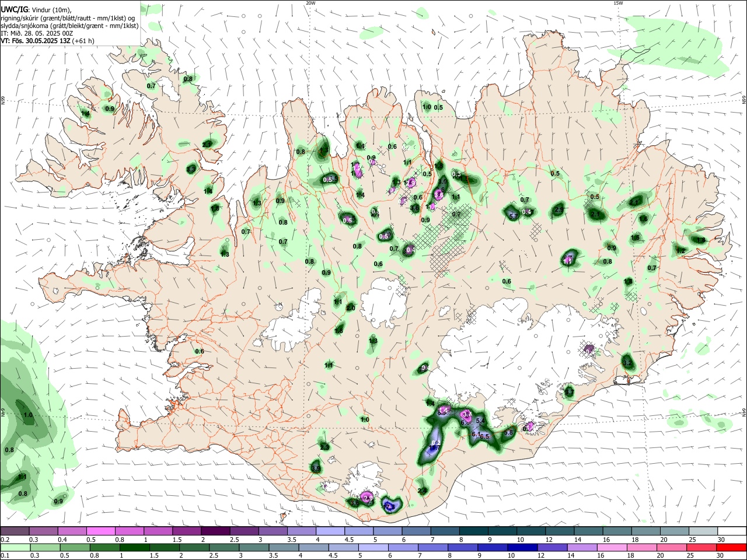Click the dark teal swatch above '9' in top legend
The width and height of the screenshot is (747, 560).
tap(502, 531)
